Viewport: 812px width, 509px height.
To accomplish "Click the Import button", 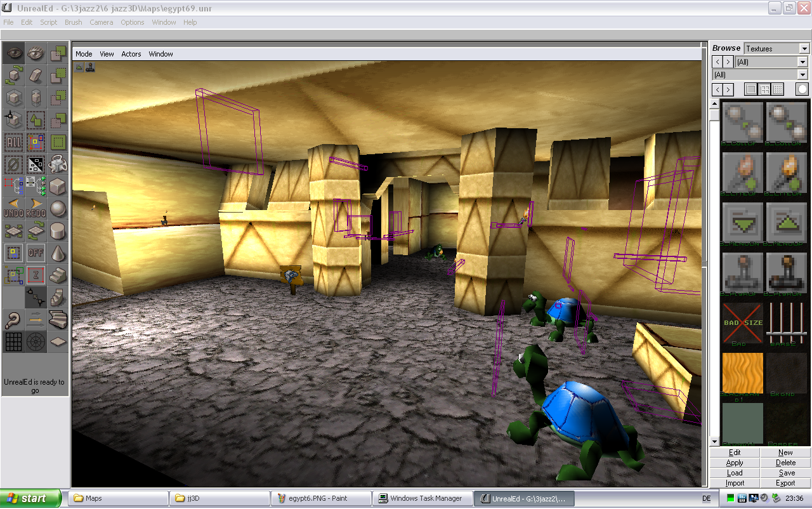I will point(735,483).
